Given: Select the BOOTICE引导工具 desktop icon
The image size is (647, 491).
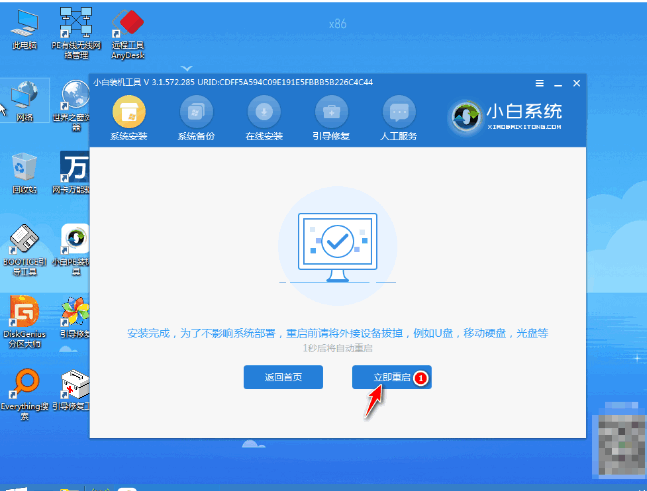Looking at the screenshot, I should [24, 250].
